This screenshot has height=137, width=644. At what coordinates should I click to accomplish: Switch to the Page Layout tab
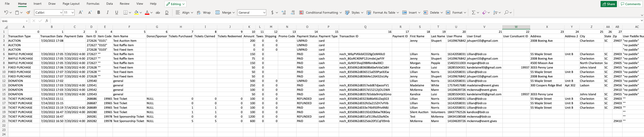pos(71,4)
